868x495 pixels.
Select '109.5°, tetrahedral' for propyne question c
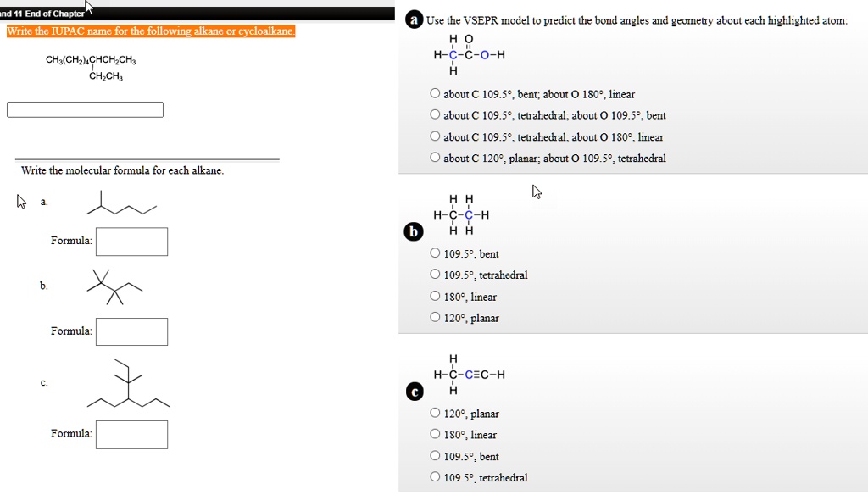coord(435,477)
